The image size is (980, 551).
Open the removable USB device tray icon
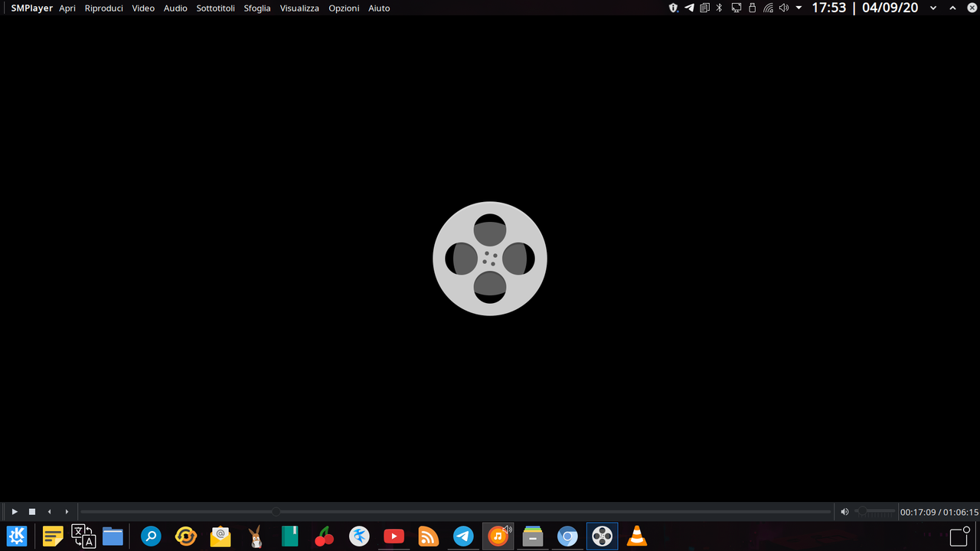click(x=752, y=8)
